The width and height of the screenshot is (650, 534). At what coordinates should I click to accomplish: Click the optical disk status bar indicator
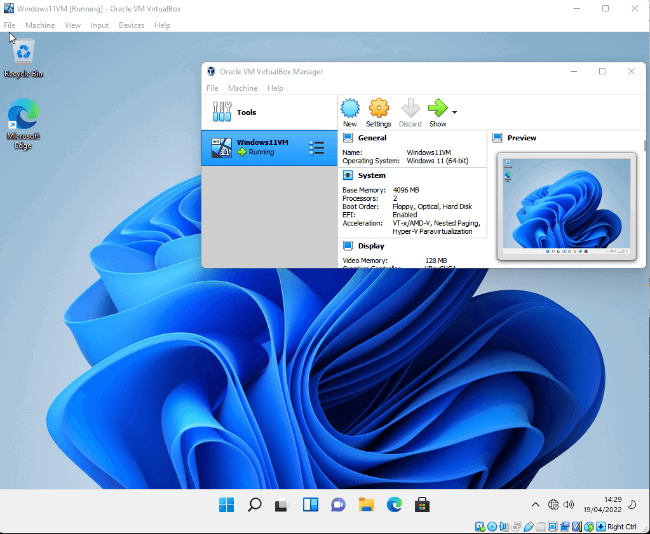492,527
